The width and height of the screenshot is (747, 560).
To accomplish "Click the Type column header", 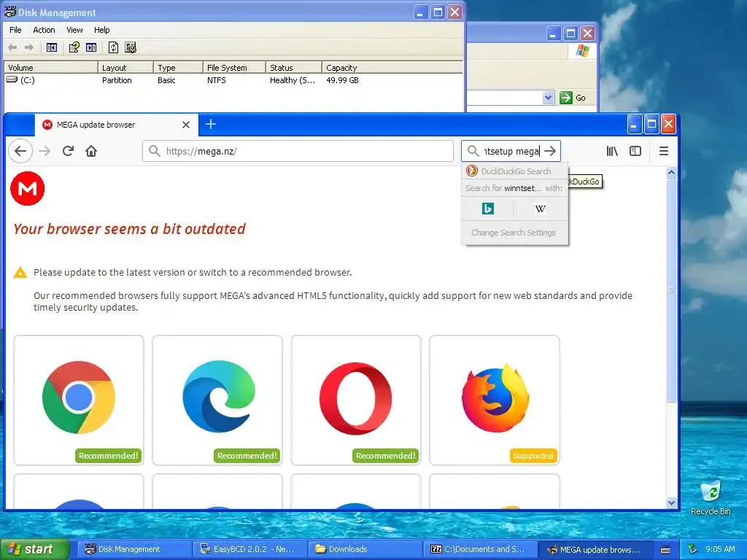I will (x=178, y=68).
